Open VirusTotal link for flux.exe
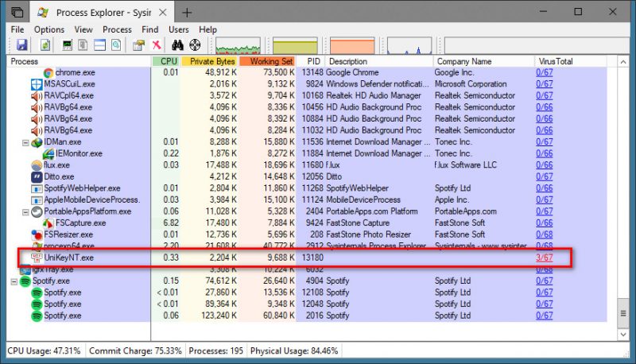 pyautogui.click(x=544, y=165)
